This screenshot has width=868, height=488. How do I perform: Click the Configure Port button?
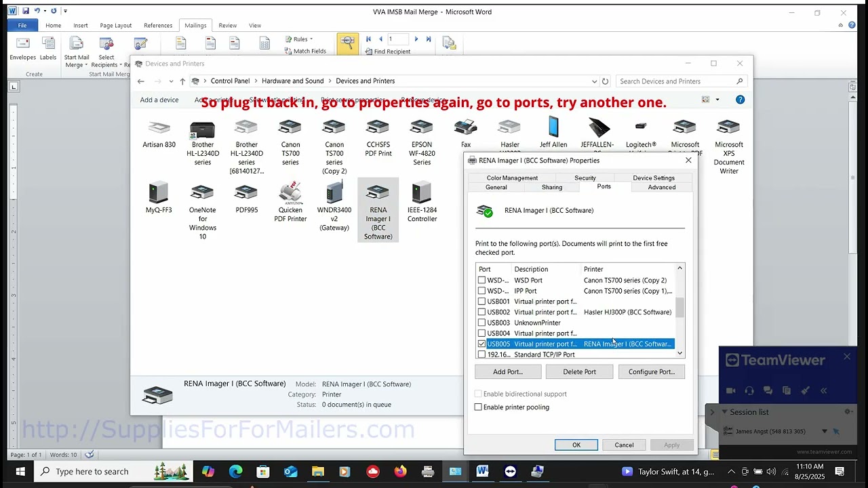point(652,371)
